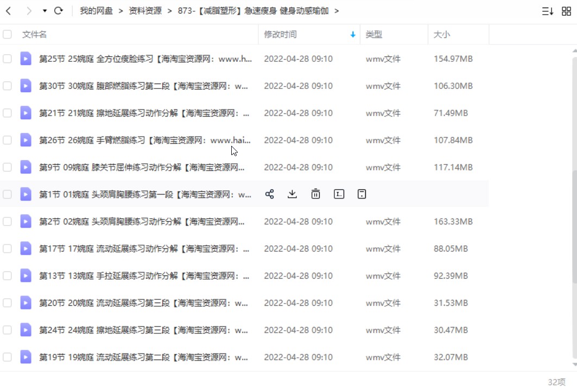The height and width of the screenshot is (392, 577).
Task: Open 资料资源 breadcrumb
Action: point(145,11)
